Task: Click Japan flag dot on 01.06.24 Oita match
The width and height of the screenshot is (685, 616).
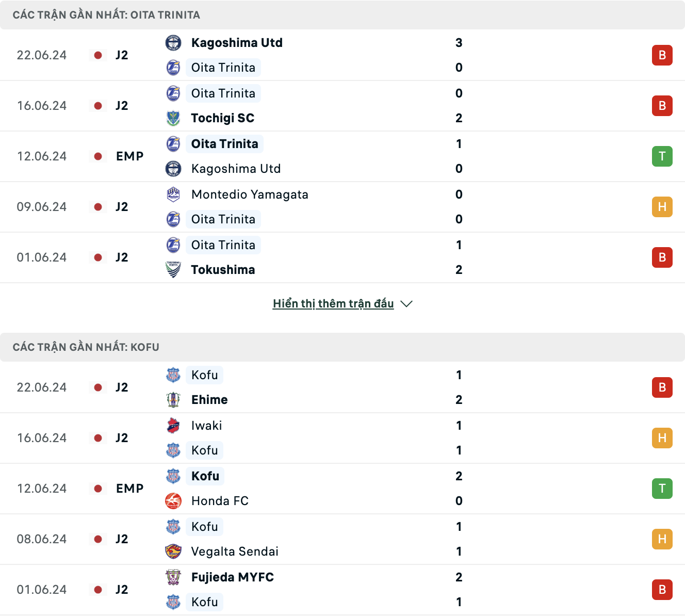Action: (98, 257)
